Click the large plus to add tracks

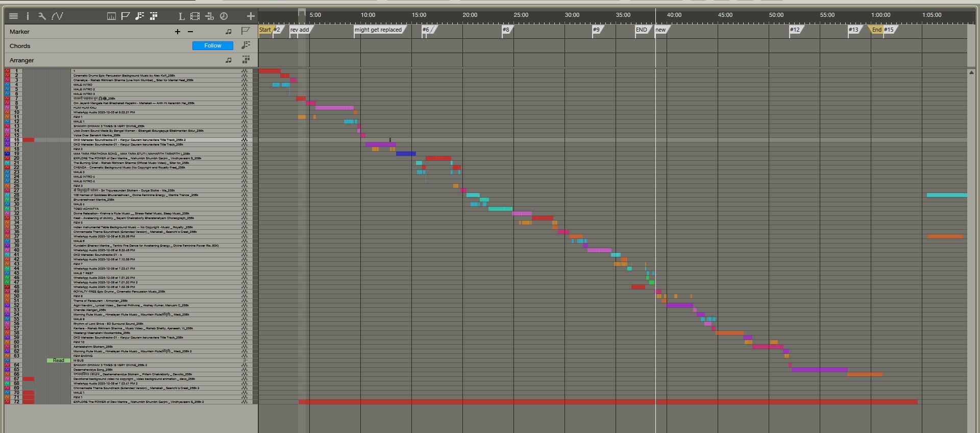click(x=251, y=16)
